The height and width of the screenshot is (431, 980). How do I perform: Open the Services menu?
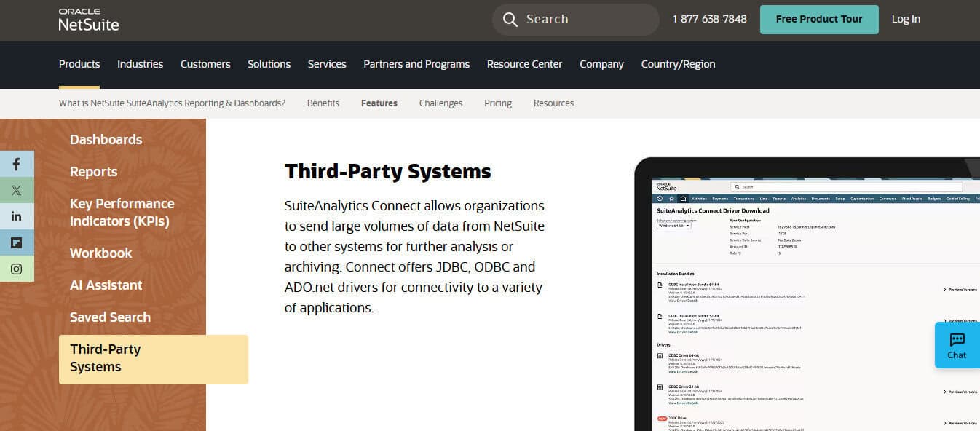(327, 64)
